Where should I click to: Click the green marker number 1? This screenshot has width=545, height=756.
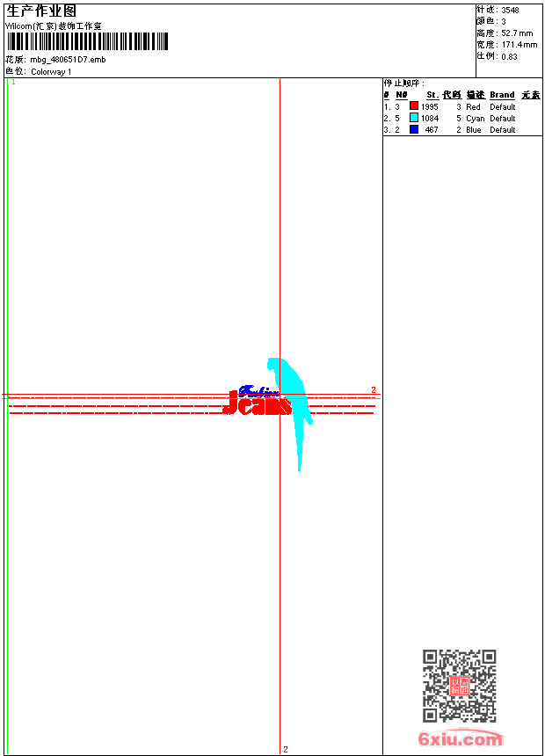(x=13, y=83)
